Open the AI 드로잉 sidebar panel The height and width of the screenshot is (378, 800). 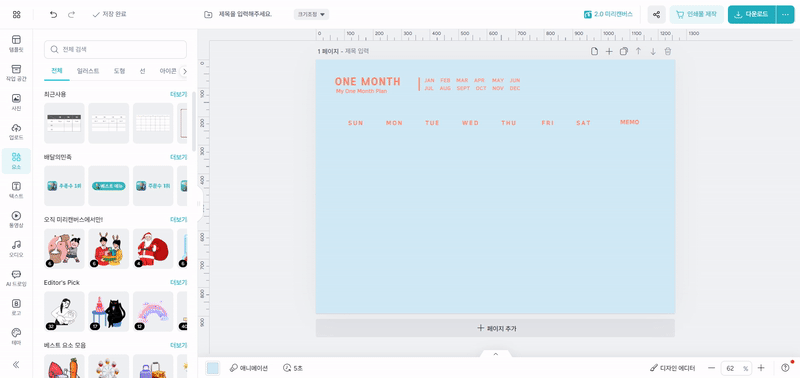tap(16, 278)
